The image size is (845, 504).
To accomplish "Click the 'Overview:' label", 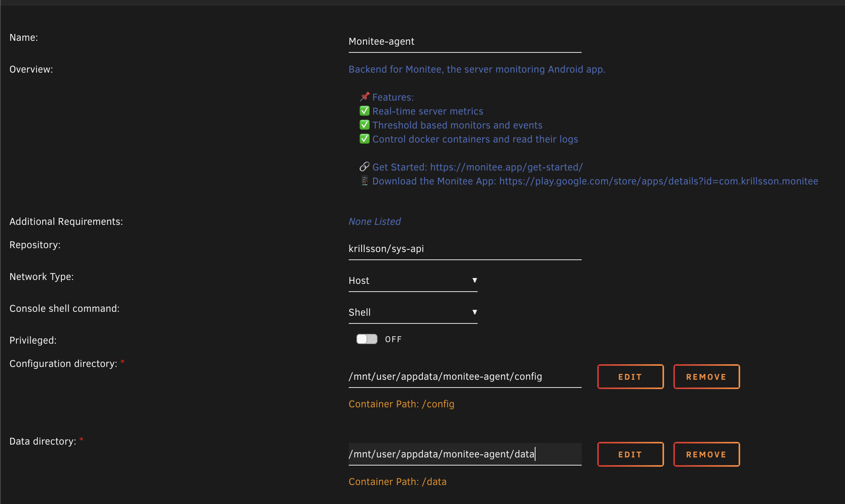I will [31, 70].
